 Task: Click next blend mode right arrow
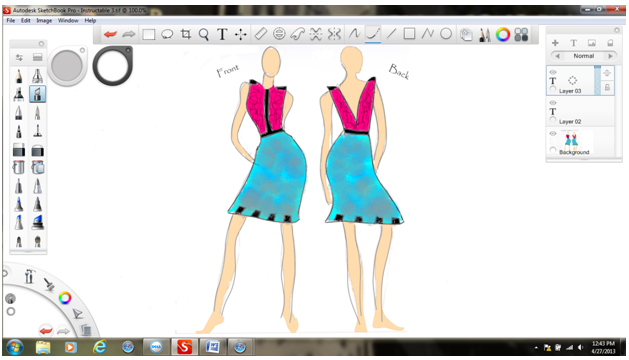click(x=610, y=56)
